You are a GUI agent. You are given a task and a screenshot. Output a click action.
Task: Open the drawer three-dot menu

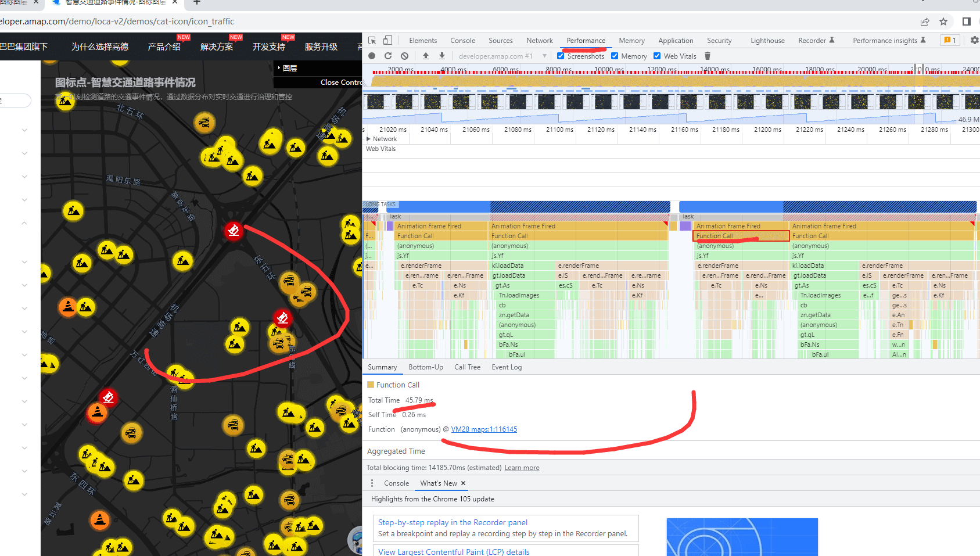(x=372, y=483)
